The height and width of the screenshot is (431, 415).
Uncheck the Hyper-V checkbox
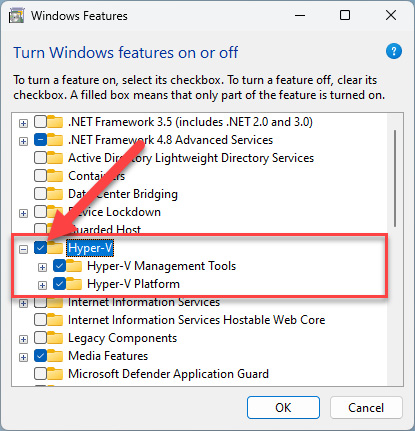(x=40, y=248)
